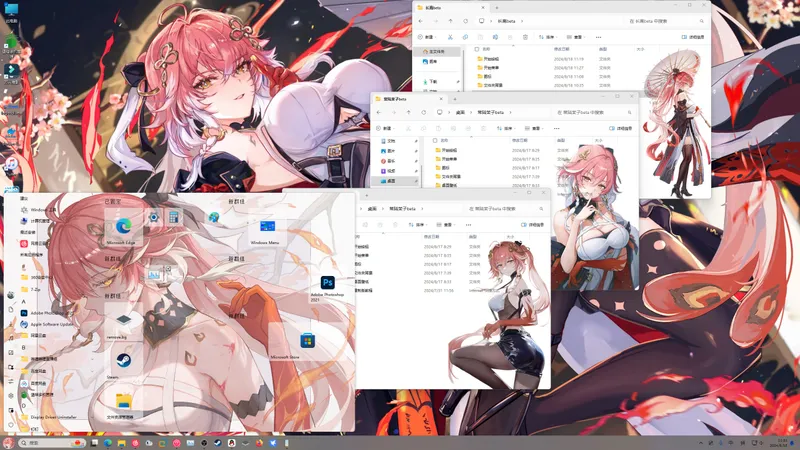This screenshot has height=450, width=800.
Task: Click 桌面 breadcrumb in middle Explorer window
Action: click(460, 112)
